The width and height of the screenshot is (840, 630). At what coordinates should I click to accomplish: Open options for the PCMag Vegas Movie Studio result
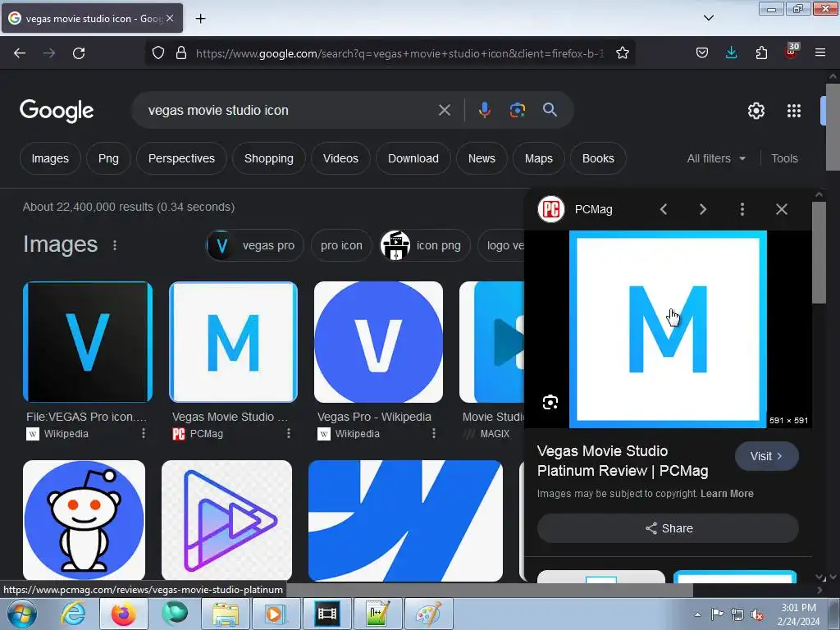(x=289, y=433)
